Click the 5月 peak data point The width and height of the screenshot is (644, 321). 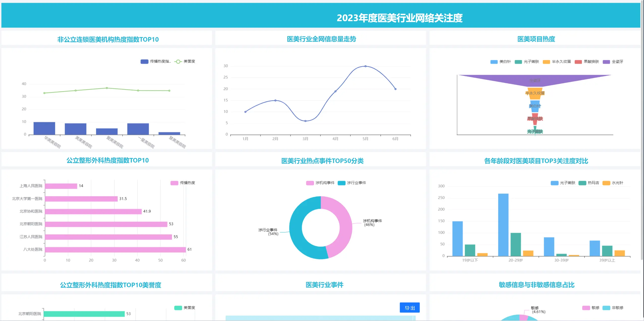click(365, 66)
